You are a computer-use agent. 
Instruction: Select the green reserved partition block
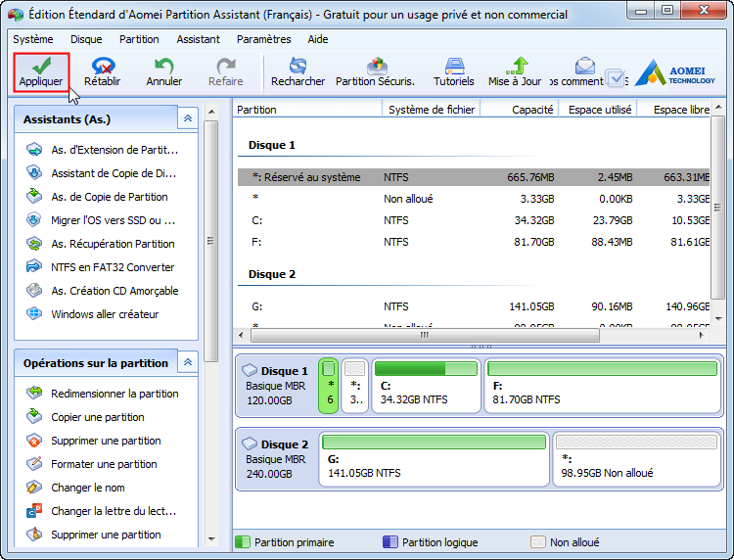click(x=329, y=387)
